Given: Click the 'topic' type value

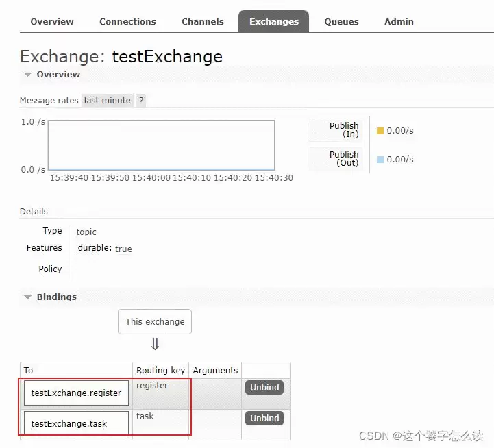Looking at the screenshot, I should point(86,232).
